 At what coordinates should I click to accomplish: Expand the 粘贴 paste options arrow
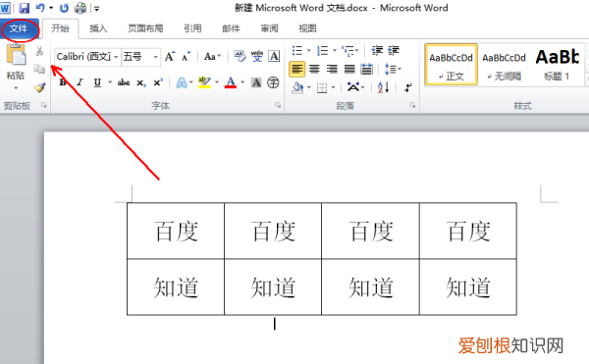(x=16, y=88)
